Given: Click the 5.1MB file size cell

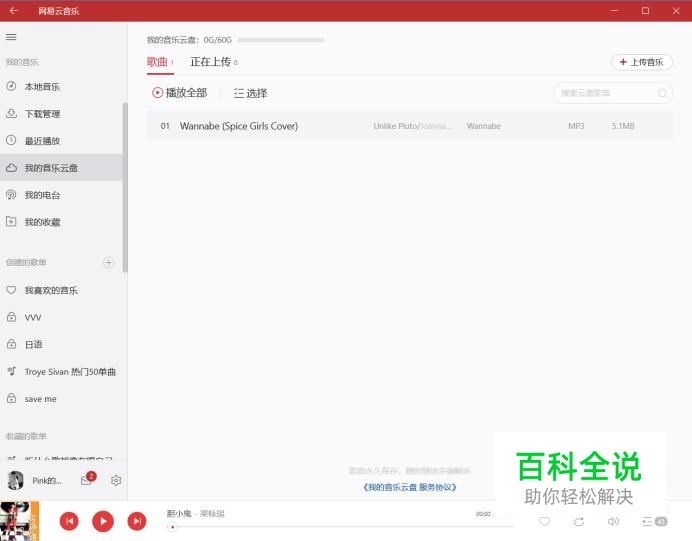Looking at the screenshot, I should point(623,126).
